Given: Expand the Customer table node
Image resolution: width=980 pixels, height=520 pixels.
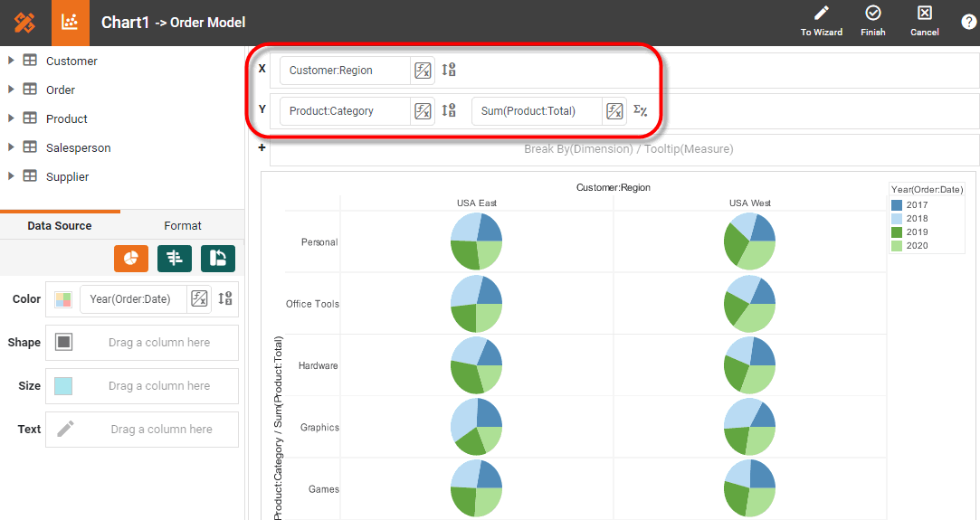Looking at the screenshot, I should [11, 61].
